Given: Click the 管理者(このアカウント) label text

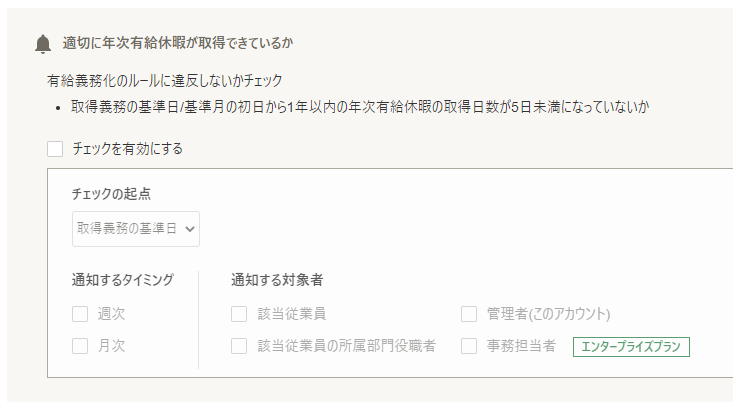Looking at the screenshot, I should pyautogui.click(x=548, y=314).
